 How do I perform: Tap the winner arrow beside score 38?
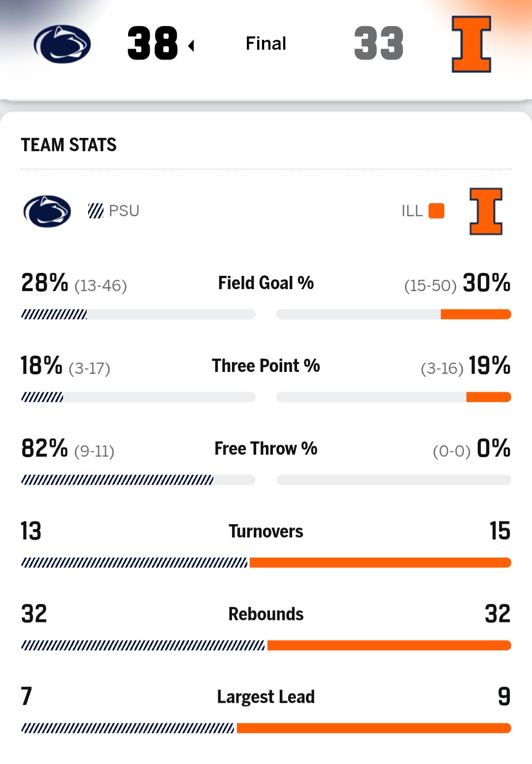coord(192,46)
